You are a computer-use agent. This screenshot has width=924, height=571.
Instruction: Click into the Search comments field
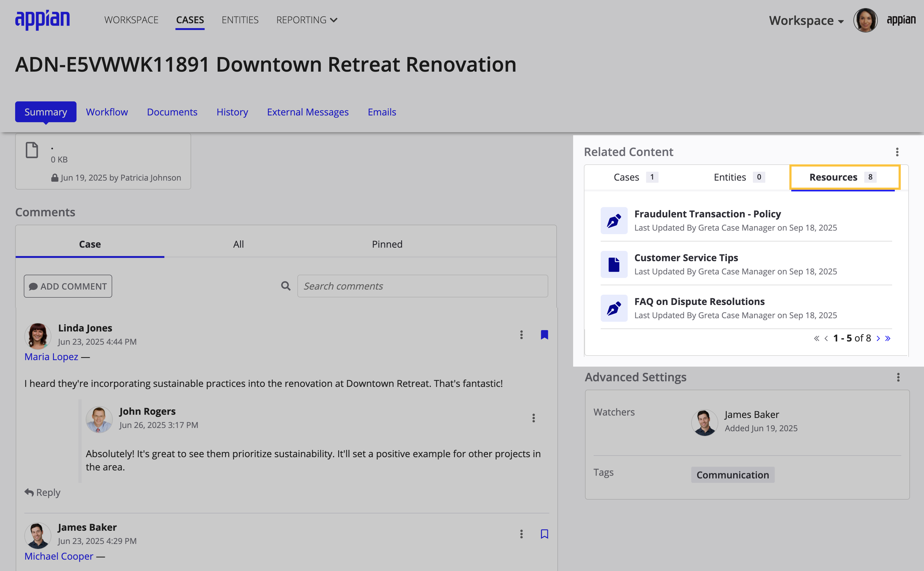422,286
